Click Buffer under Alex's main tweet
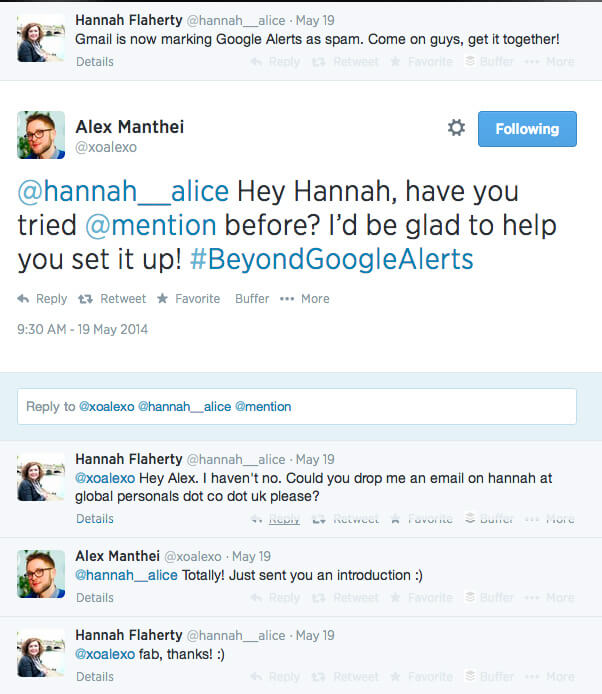602x694 pixels. [x=252, y=299]
